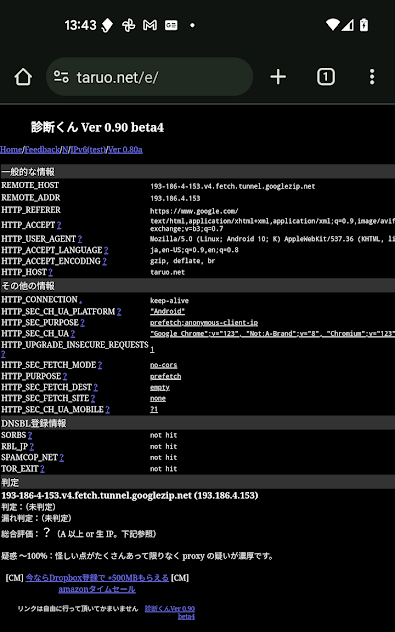Open the N link
The height and width of the screenshot is (632, 395).
point(65,150)
